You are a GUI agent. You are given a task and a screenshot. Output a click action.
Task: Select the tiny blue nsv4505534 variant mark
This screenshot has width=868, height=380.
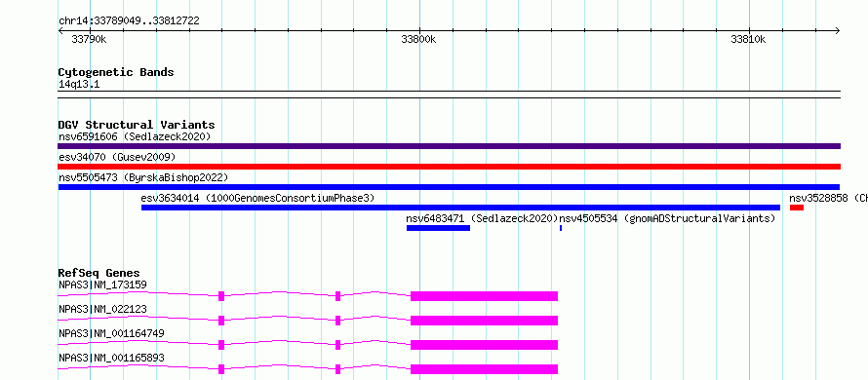coord(561,228)
